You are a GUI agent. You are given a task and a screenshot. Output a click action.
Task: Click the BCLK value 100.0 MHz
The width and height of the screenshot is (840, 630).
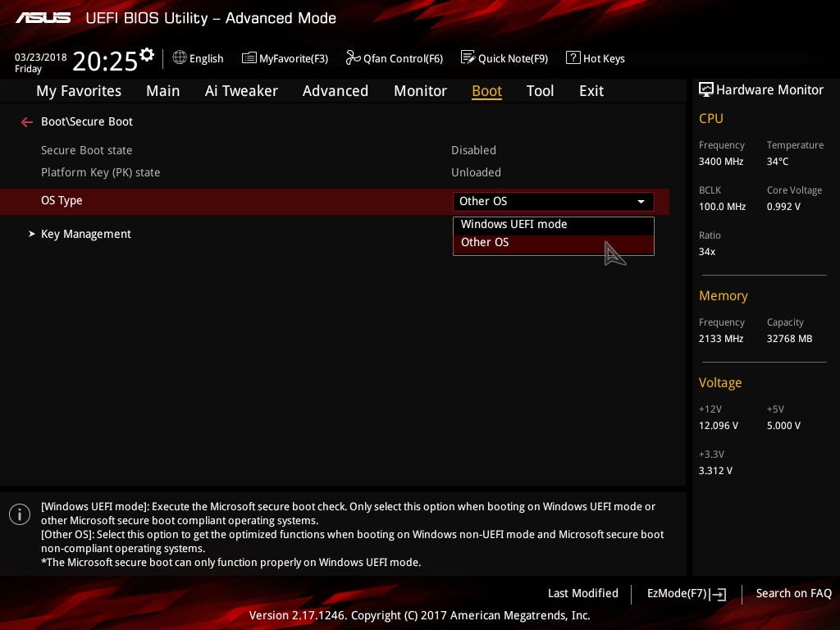coord(722,207)
